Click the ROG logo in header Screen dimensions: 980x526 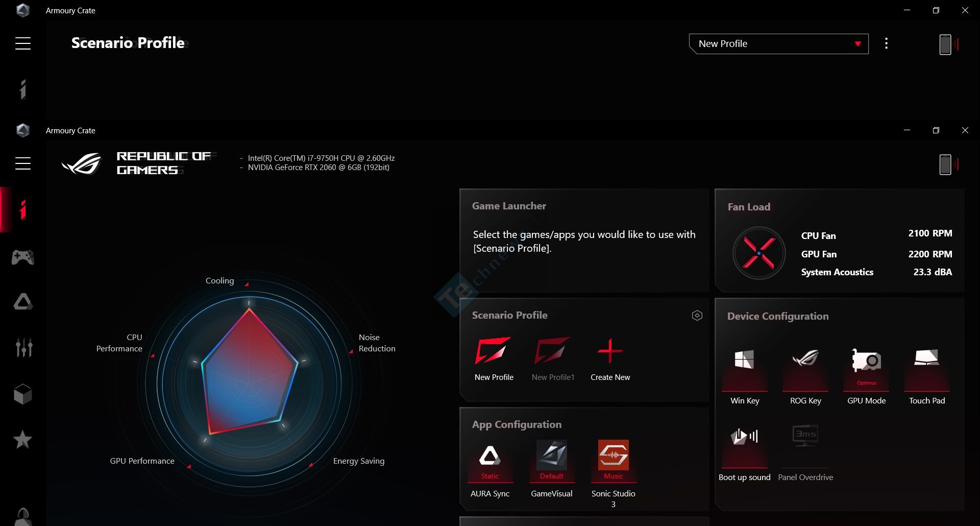[82, 163]
